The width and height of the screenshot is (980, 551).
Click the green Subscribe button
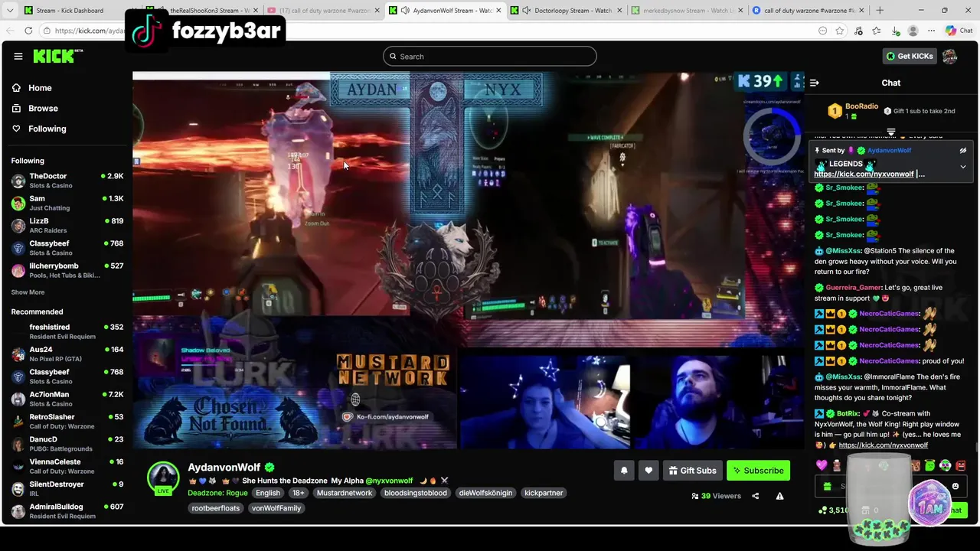(x=758, y=471)
